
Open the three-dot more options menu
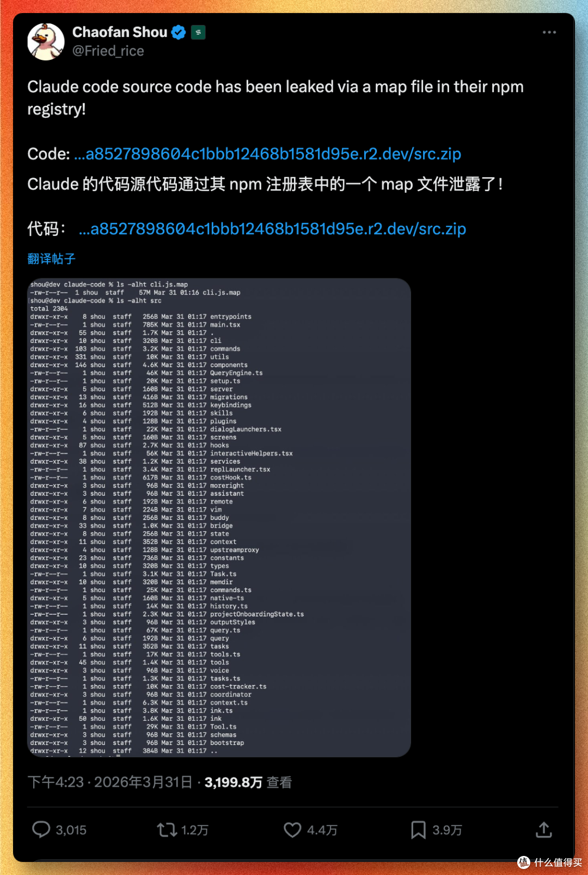click(x=549, y=32)
